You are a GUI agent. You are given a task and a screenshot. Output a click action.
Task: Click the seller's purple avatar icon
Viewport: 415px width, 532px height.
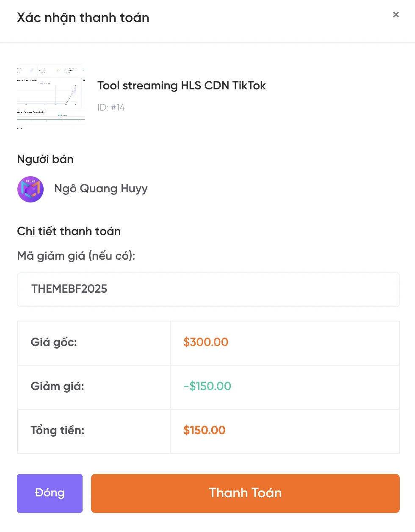click(30, 189)
